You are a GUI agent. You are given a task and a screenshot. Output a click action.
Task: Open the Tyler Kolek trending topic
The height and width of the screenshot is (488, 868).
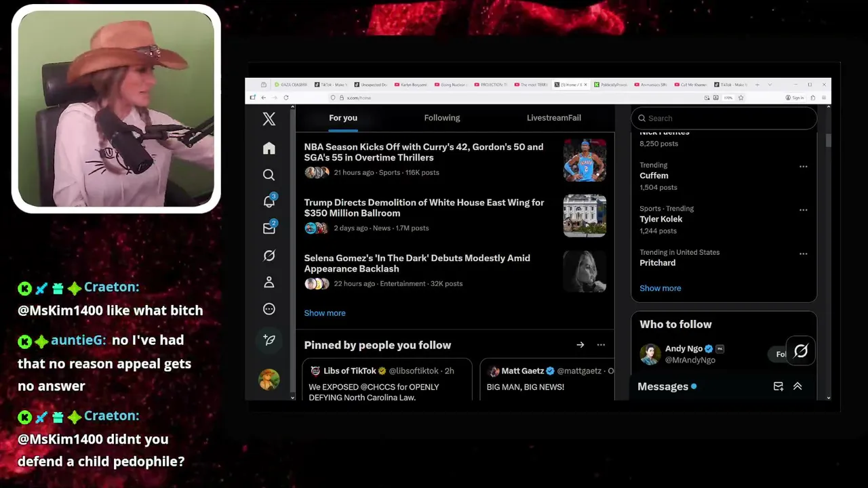[661, 219]
